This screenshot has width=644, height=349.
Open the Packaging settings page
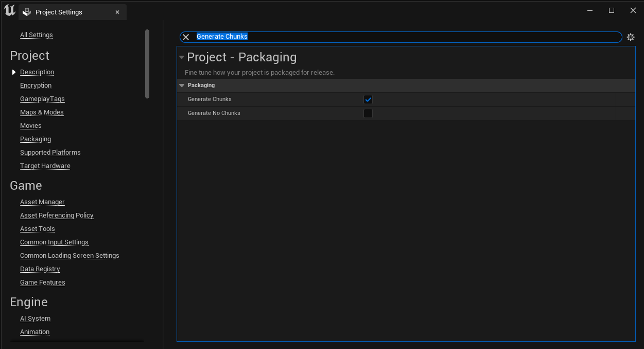35,139
